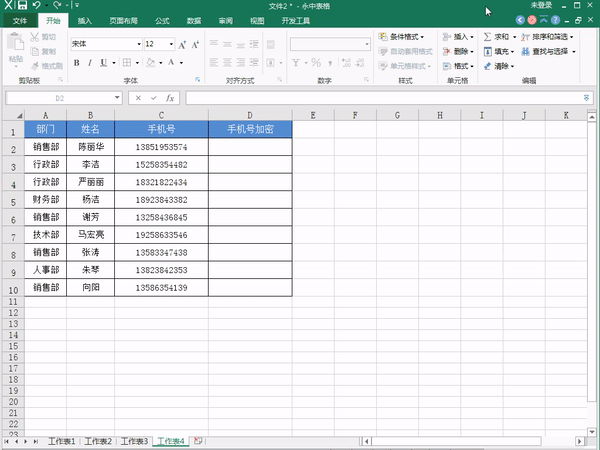Click the align left icon
Viewport: 600px width, 450px height.
(214, 62)
